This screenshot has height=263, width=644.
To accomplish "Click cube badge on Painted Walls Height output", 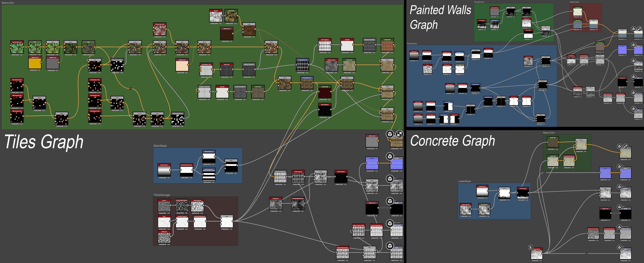I will click(x=634, y=109).
